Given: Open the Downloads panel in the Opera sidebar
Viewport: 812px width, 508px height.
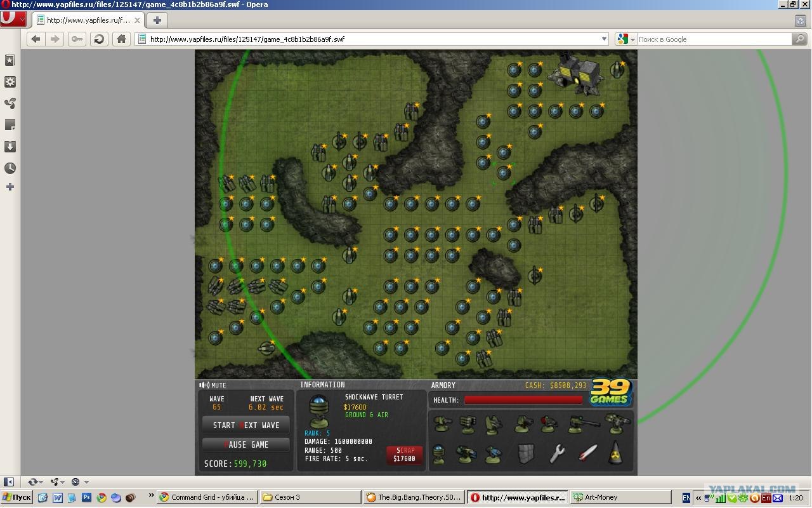Looking at the screenshot, I should 10,147.
